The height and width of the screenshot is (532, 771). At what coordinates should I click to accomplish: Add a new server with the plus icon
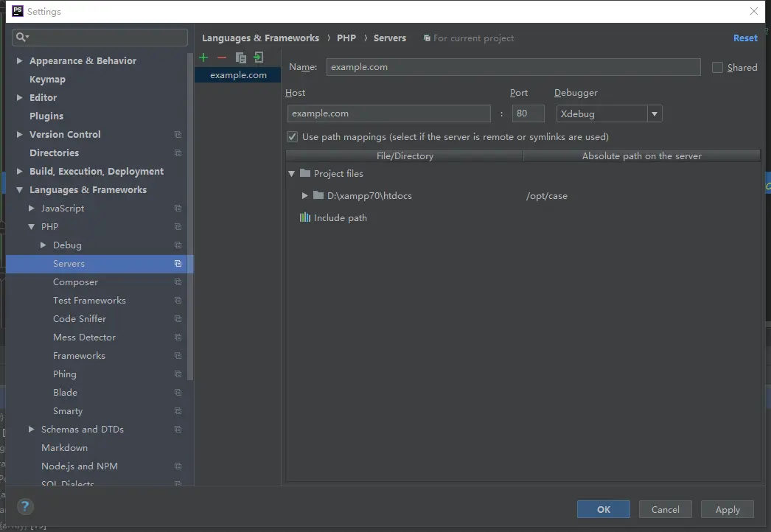click(x=203, y=57)
